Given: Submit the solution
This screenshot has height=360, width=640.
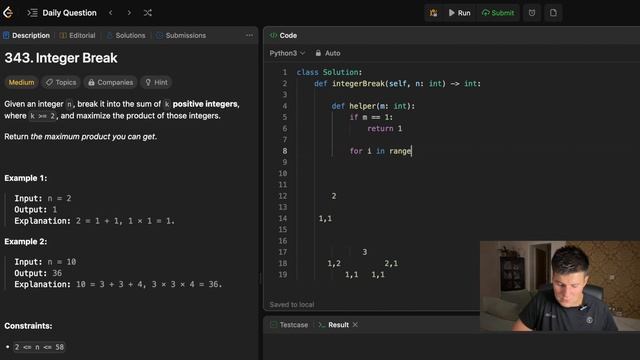Looking at the screenshot, I should coord(498,13).
